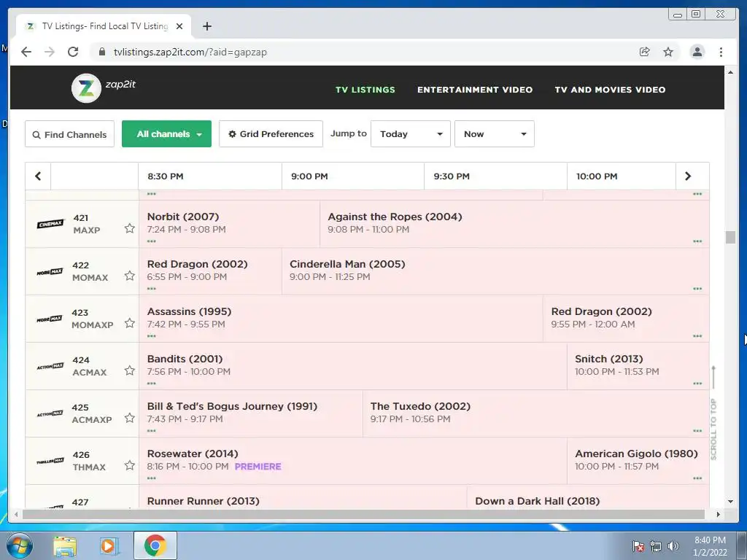Click the volume icon in system tray
Screen dimensions: 747x560
(x=673, y=546)
